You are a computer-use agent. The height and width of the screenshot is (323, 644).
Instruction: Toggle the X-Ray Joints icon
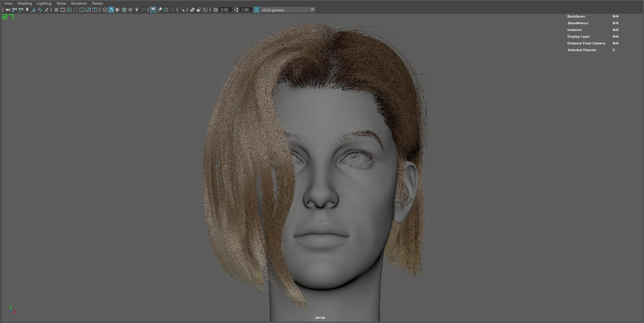pyautogui.click(x=205, y=10)
